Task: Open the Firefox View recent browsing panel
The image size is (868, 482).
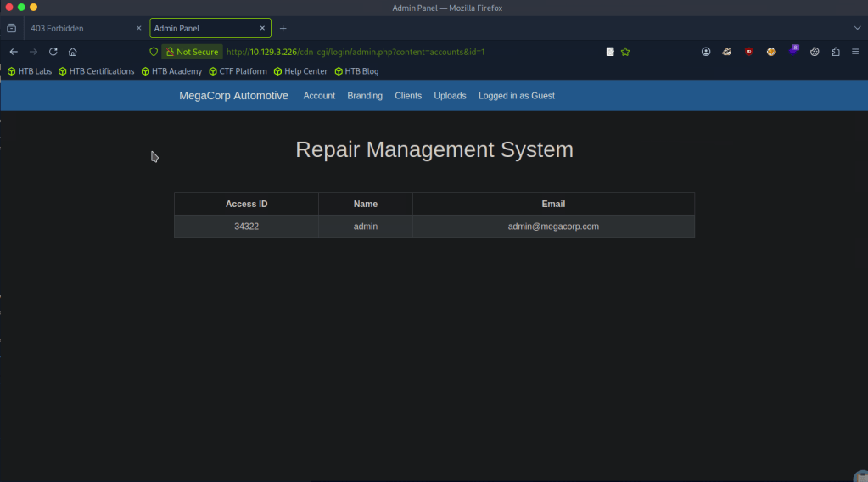Action: [11, 28]
